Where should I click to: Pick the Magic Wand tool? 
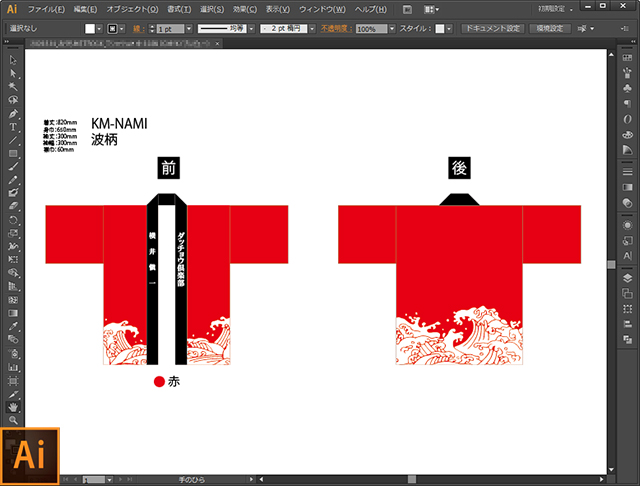(x=13, y=87)
